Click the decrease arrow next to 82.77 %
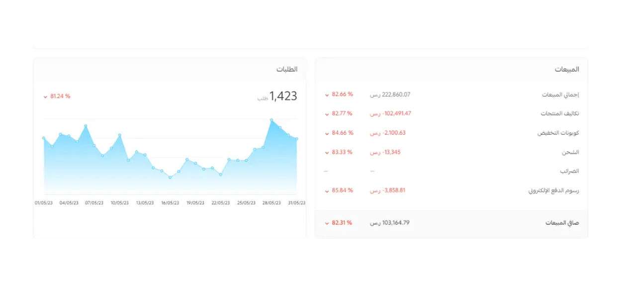 pyautogui.click(x=327, y=114)
